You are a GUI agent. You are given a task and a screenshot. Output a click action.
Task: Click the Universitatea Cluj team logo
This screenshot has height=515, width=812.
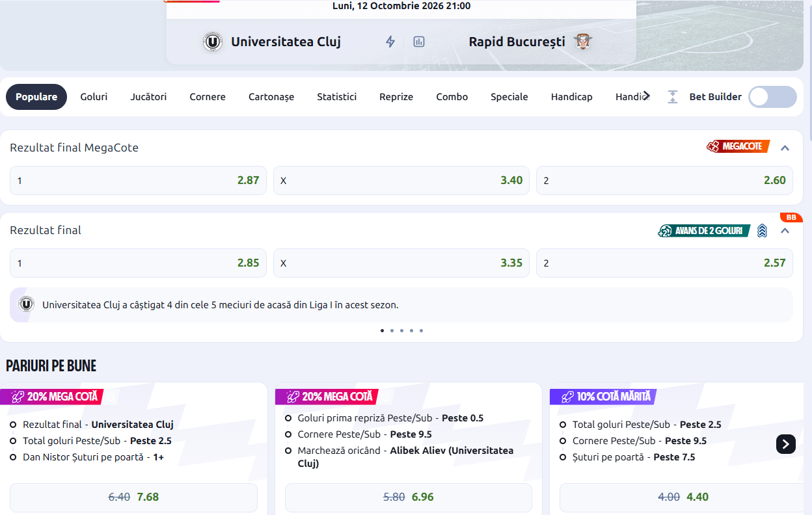click(212, 42)
